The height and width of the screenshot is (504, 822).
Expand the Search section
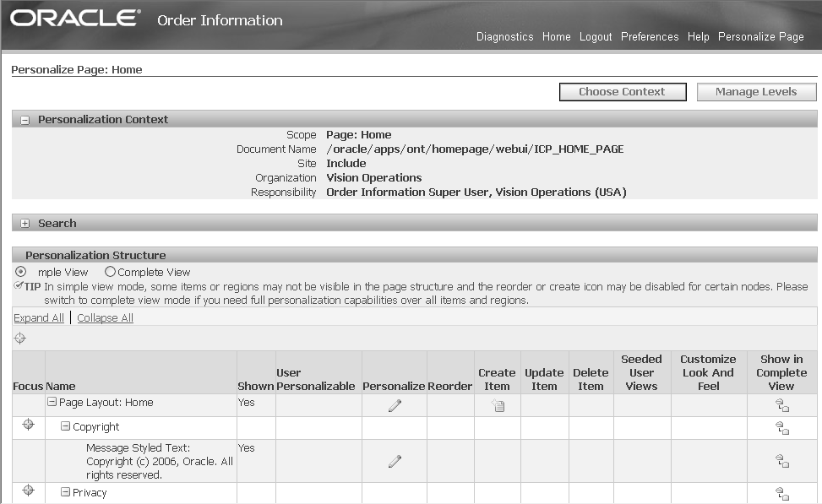pos(24,224)
